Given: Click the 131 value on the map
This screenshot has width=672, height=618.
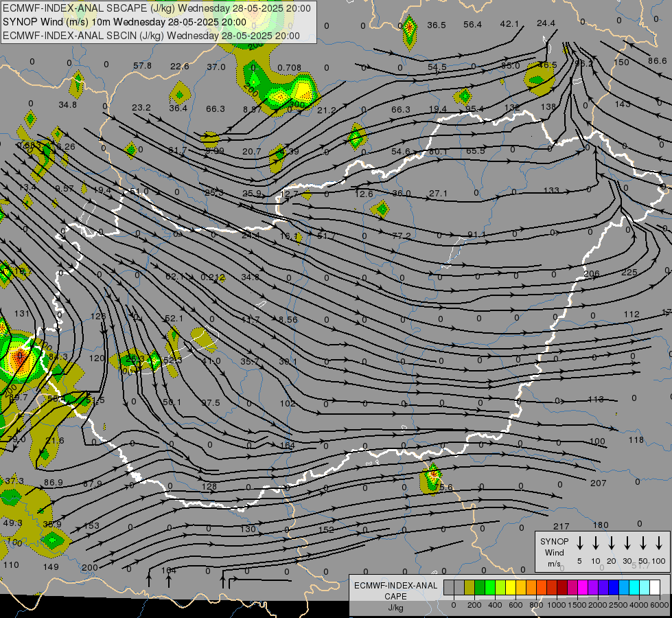Looking at the screenshot, I should pyautogui.click(x=22, y=314).
